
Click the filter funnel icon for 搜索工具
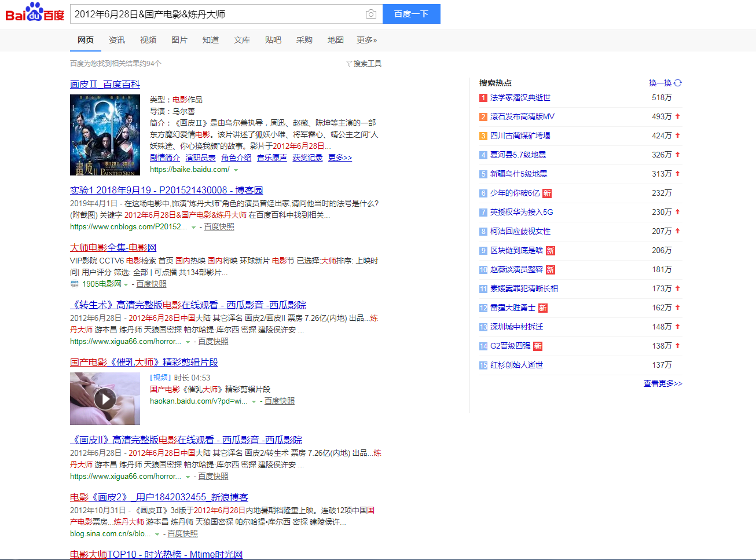pos(349,64)
